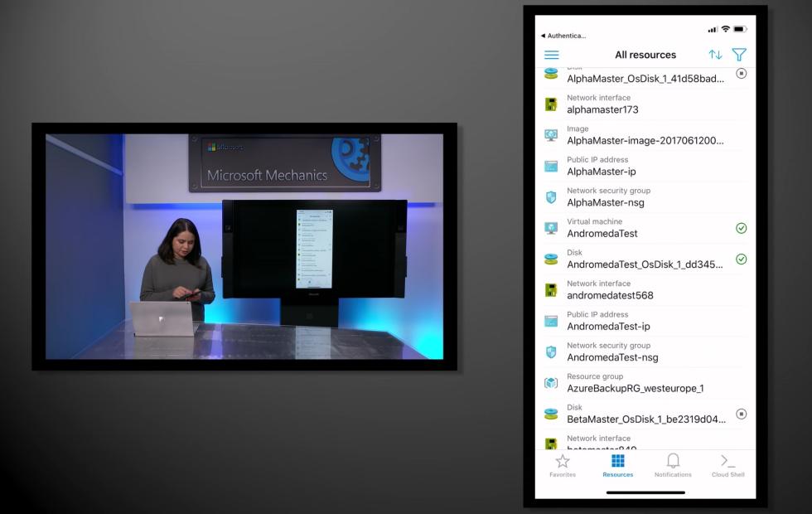Tap the AlphaMaster-nsg shield icon
This screenshot has width=812, height=514.
click(x=551, y=197)
